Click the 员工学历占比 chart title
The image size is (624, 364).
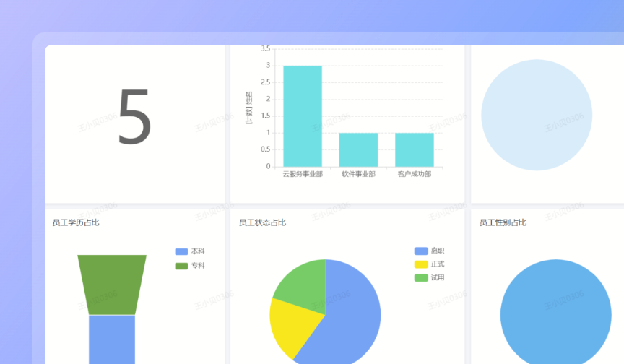coord(76,222)
